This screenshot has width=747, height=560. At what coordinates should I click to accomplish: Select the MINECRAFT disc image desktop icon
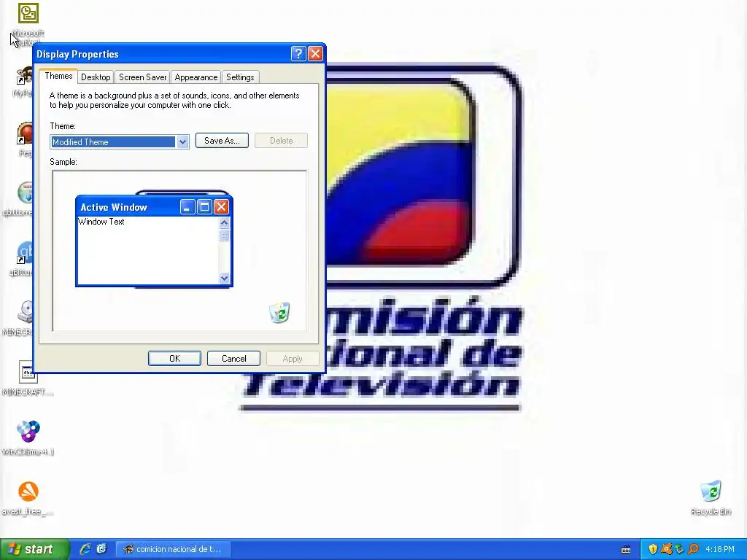point(25,312)
